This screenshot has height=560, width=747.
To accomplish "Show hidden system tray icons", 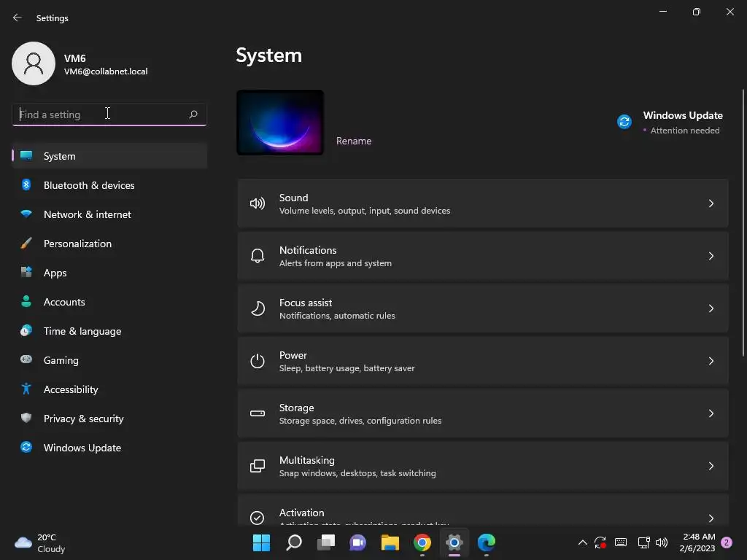I will [x=582, y=542].
